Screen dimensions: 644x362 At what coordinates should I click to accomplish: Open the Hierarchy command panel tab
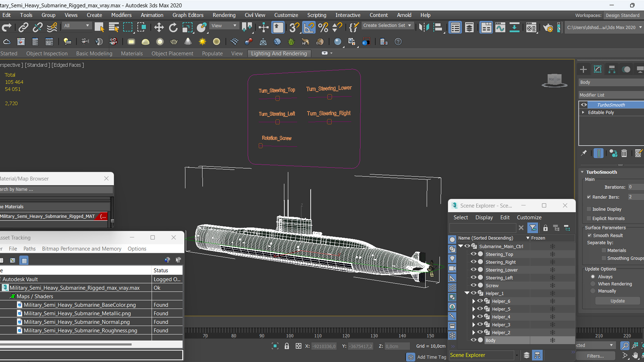click(612, 69)
